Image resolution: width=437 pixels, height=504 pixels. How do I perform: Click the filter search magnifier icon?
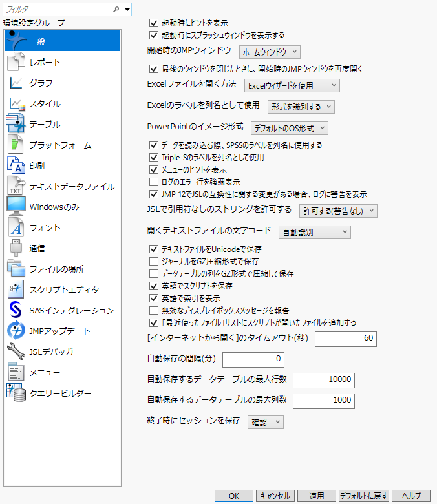tap(116, 9)
